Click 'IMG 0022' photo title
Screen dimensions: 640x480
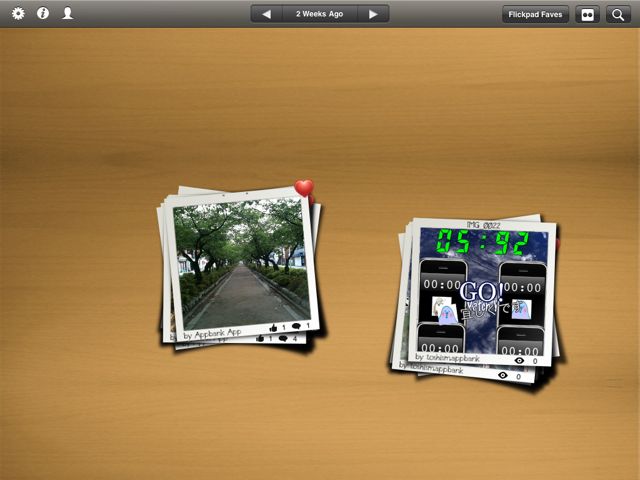pos(483,224)
